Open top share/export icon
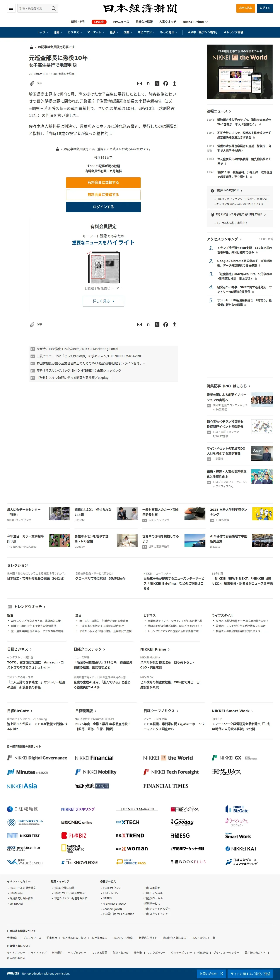The width and height of the screenshot is (280, 980). (174, 83)
